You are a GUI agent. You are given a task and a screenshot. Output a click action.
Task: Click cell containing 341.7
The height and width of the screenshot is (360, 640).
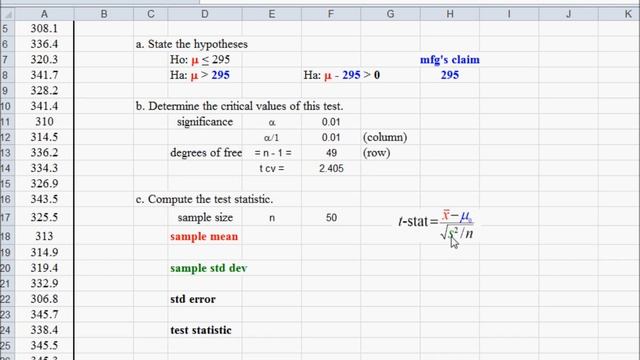pos(44,75)
